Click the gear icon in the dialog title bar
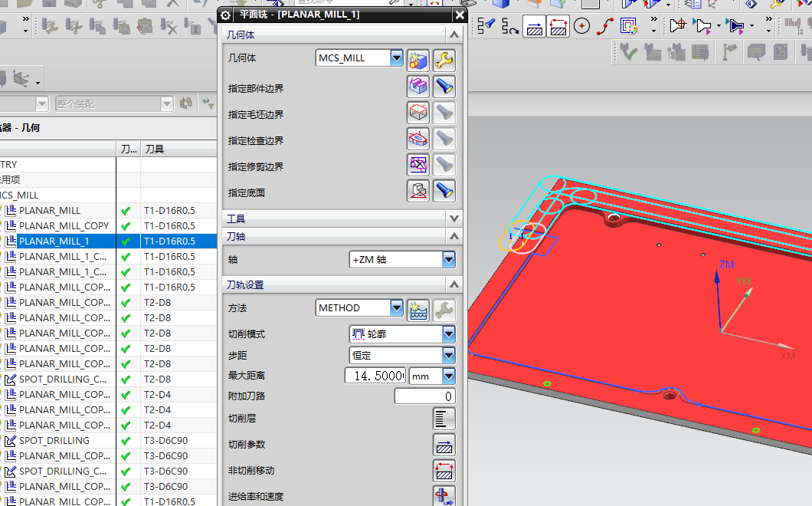812x506 pixels. click(x=225, y=15)
